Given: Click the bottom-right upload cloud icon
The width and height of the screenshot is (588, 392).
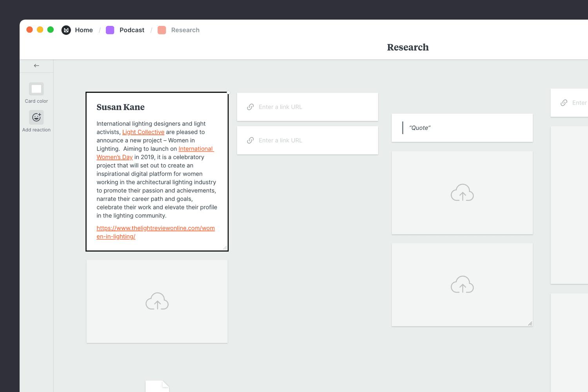Looking at the screenshot, I should (462, 285).
